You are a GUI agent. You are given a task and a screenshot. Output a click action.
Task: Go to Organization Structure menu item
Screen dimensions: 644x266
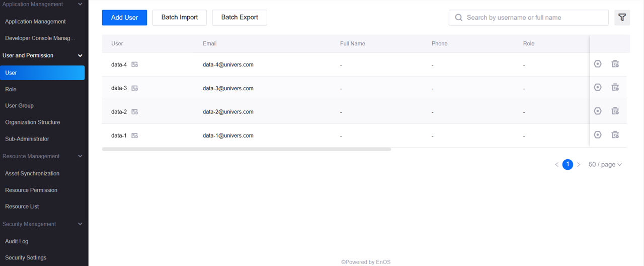[33, 122]
